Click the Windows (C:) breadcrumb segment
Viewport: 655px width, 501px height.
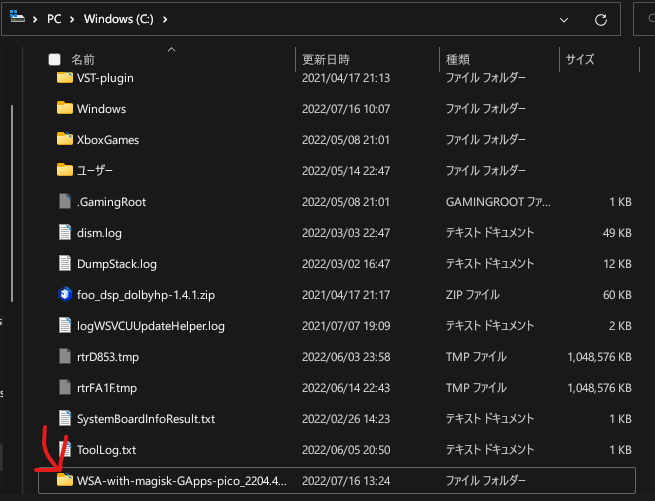pyautogui.click(x=119, y=19)
